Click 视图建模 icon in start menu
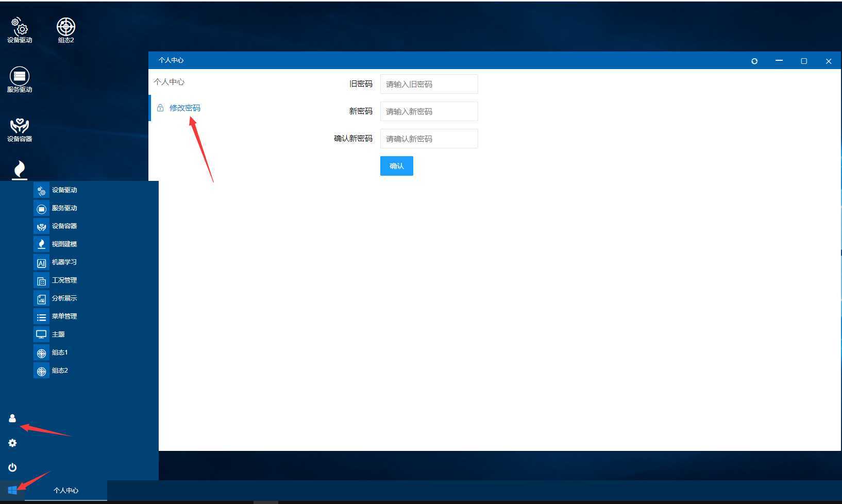This screenshot has width=842, height=504. (41, 244)
